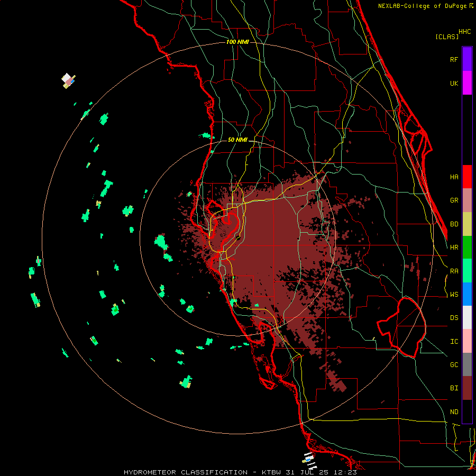
Task: Click the multicolor echo at far northwest
Action: [x=68, y=81]
